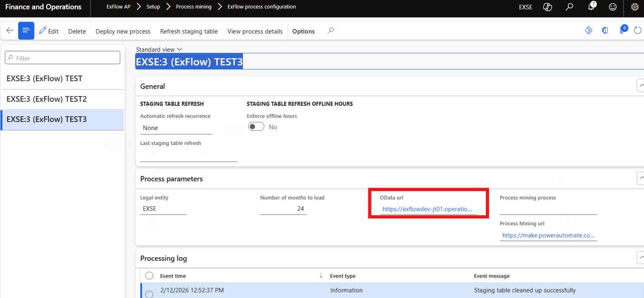Viewport: 644px width, 298px height.
Task: Open Automatic refresh recurrence dropdown
Action: pos(176,128)
